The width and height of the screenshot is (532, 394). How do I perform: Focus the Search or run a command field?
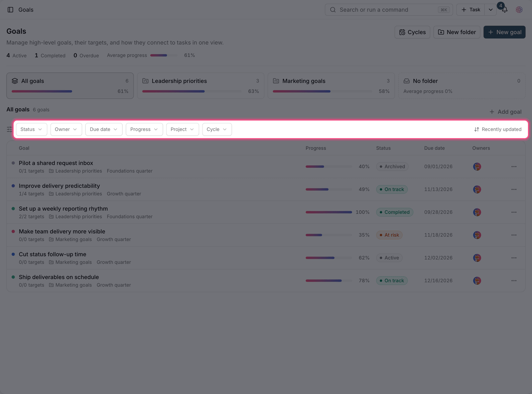point(389,10)
